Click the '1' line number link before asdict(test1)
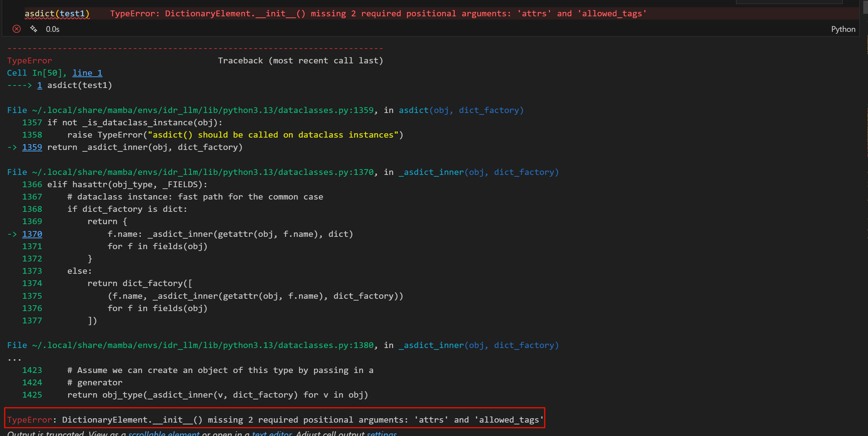 pos(40,85)
